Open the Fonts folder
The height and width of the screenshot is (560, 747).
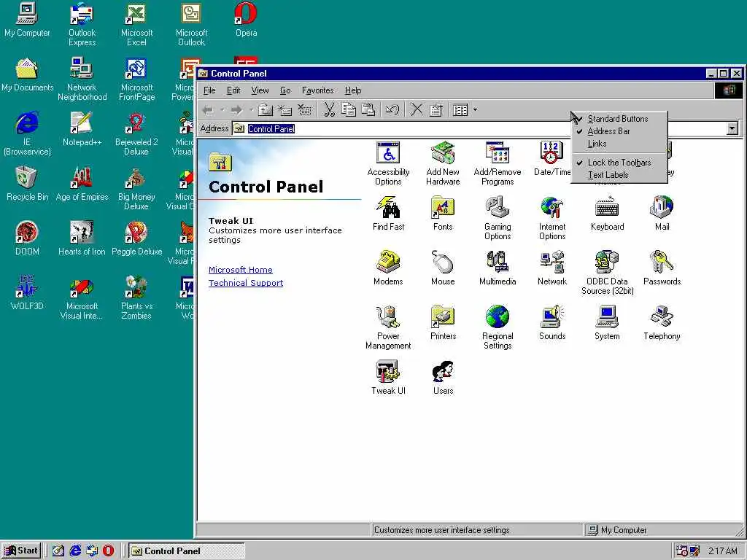coord(443,214)
